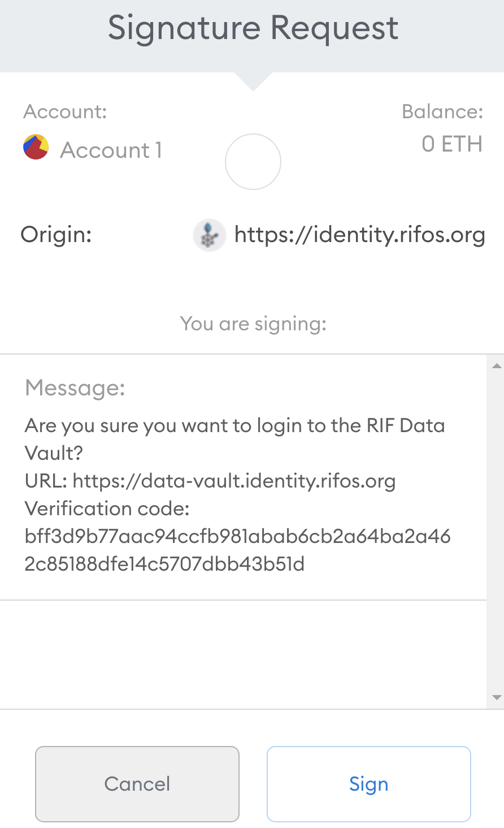Click the "Message:" label

click(75, 388)
